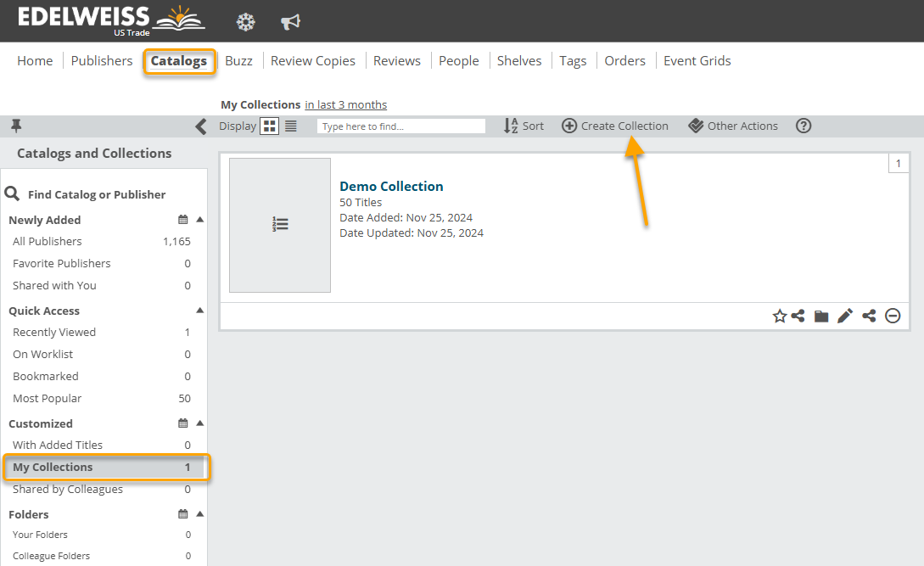
Task: Click the calendar icon beside Newly Added
Action: [182, 220]
